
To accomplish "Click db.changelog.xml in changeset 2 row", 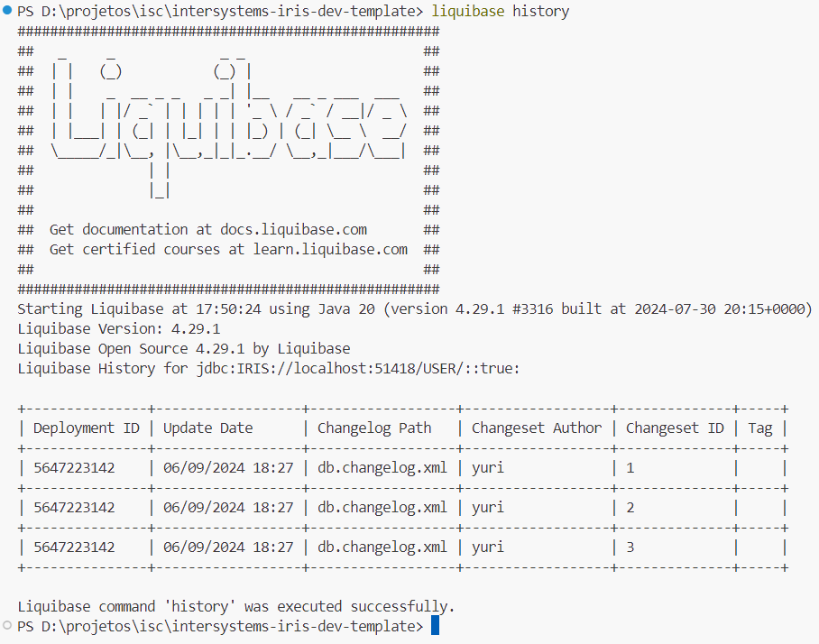I will 382,507.
